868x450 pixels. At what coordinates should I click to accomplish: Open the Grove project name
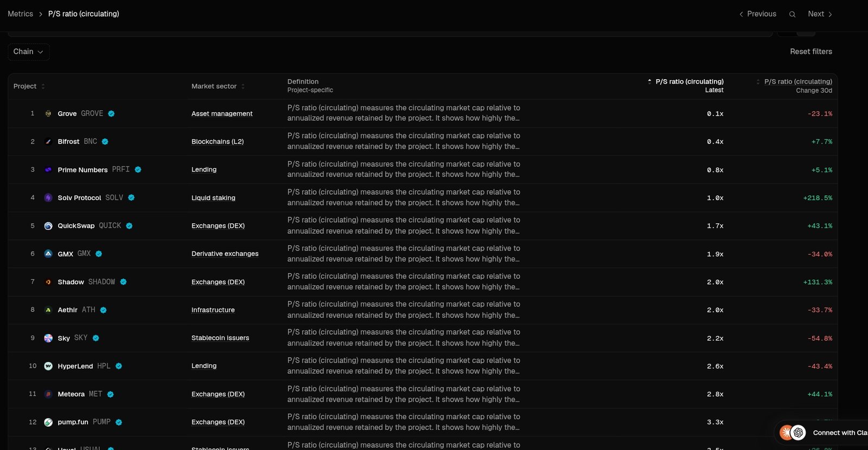coord(67,114)
